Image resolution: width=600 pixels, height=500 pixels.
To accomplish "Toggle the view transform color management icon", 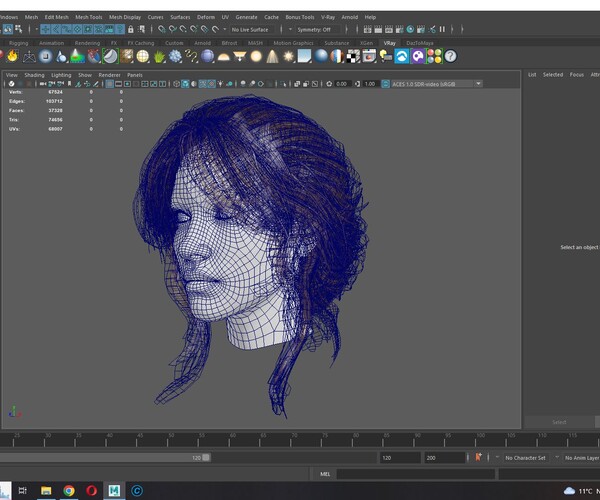I will [x=385, y=84].
